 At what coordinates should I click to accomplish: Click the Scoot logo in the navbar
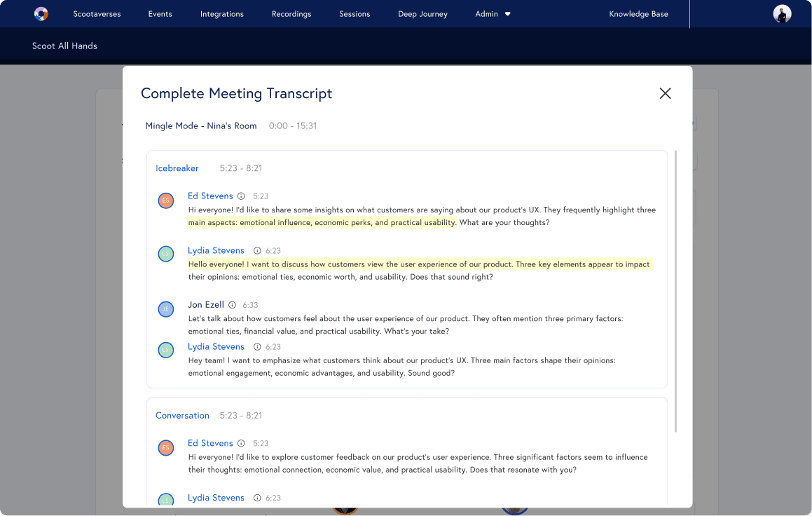pyautogui.click(x=41, y=14)
